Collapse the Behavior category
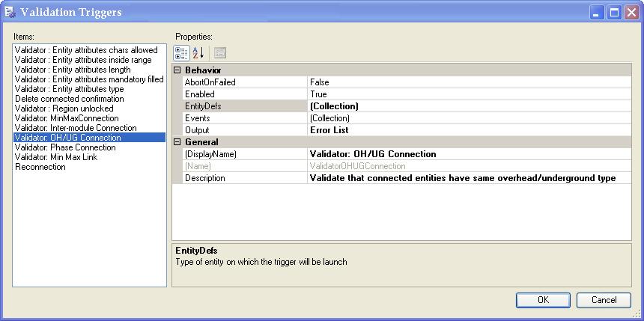The image size is (644, 321). tap(177, 70)
